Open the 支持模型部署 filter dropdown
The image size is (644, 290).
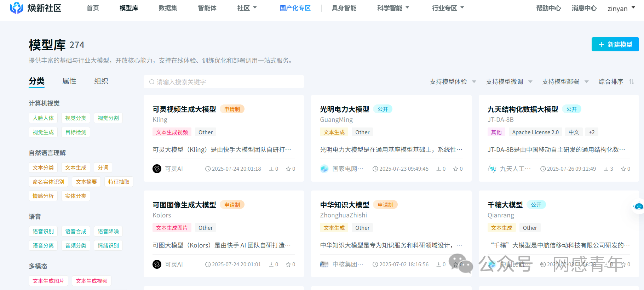click(566, 82)
